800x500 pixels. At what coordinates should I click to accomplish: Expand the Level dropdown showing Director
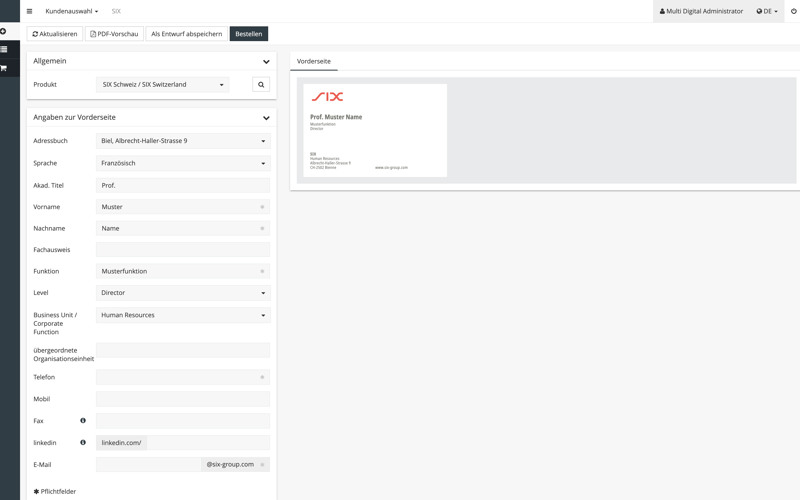coord(183,293)
